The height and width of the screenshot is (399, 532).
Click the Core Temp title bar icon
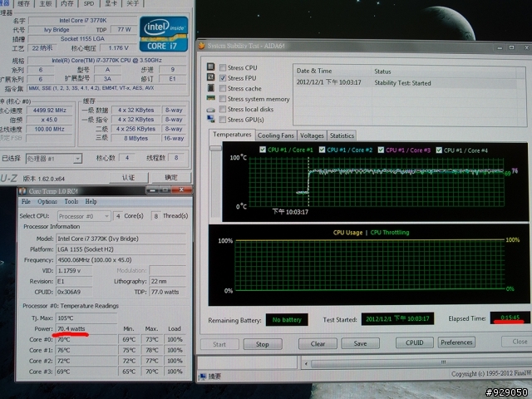[22, 191]
